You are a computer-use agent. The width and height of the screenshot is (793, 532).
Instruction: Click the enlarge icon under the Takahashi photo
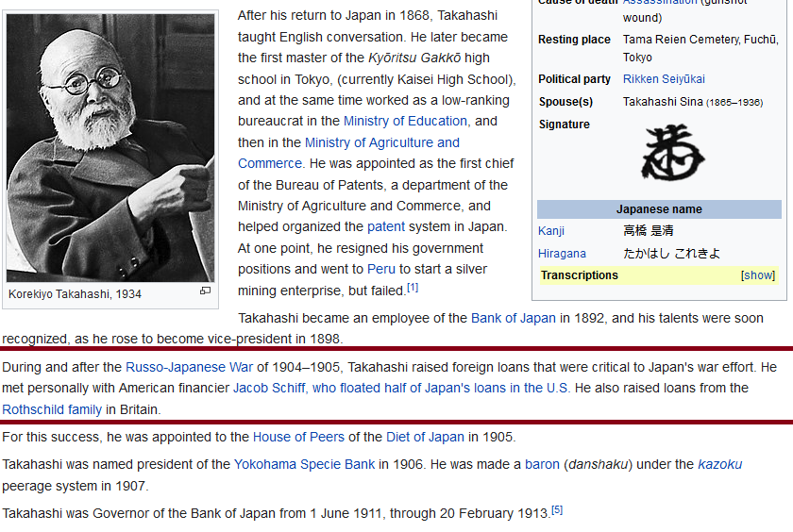[205, 291]
